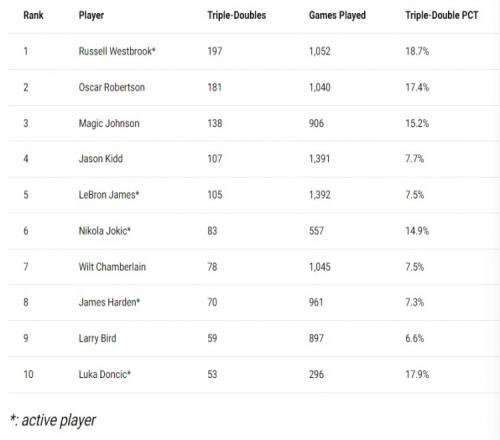This screenshot has height=440, width=500.
Task: Select LeBron's 1,392 games played cell
Action: pyautogui.click(x=320, y=195)
